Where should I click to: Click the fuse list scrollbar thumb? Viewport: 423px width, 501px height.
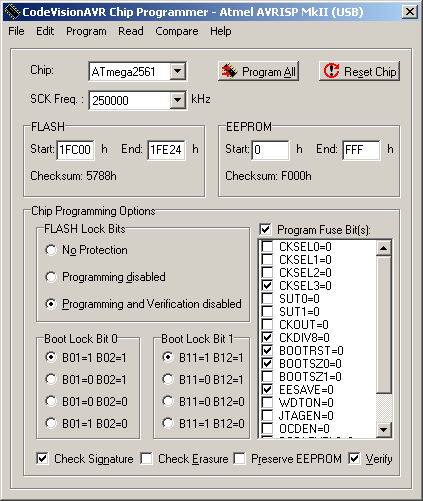point(384,324)
